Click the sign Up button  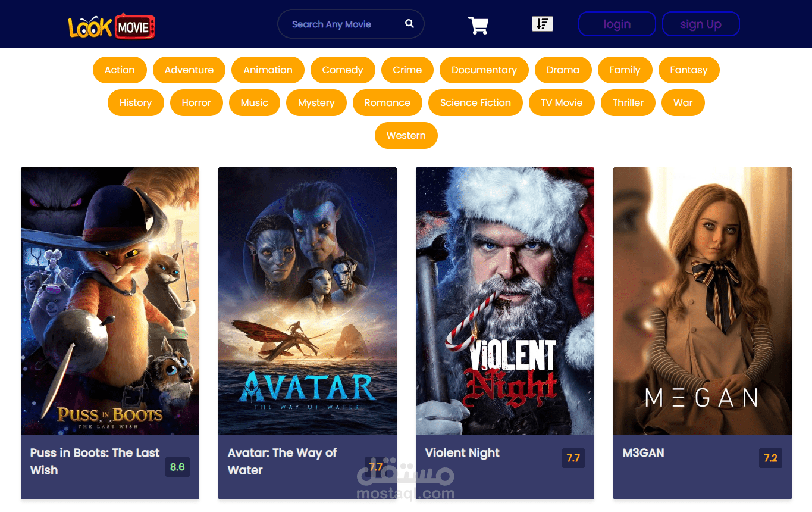701,24
